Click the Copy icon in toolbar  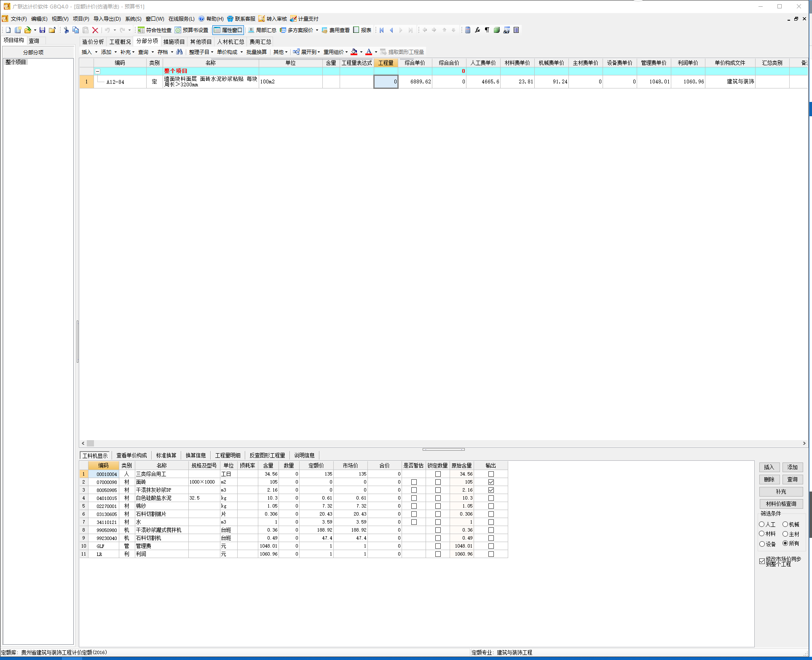75,30
